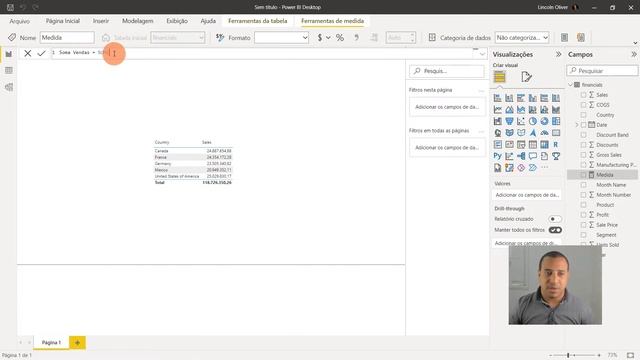The height and width of the screenshot is (360, 640).
Task: Click Filtros nesta página add fields box
Action: point(447,107)
